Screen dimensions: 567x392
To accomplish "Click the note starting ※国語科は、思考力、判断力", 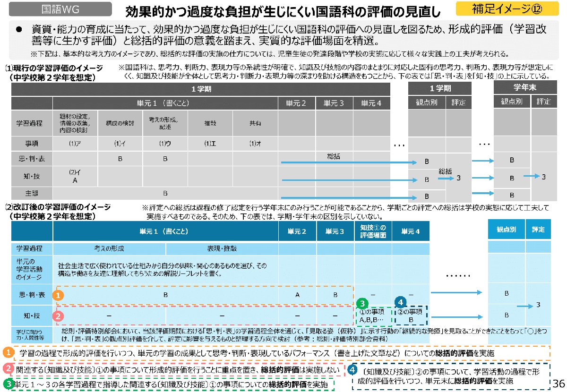I will pos(335,72).
